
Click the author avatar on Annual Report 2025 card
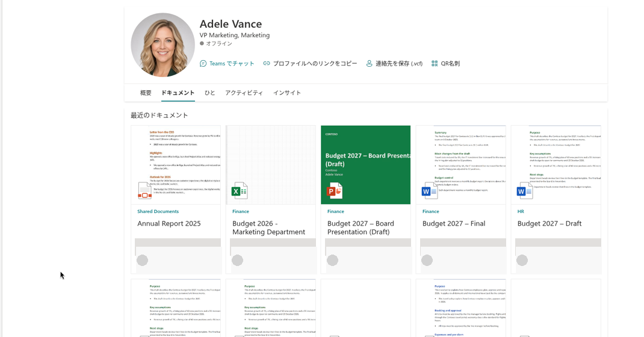tap(142, 260)
